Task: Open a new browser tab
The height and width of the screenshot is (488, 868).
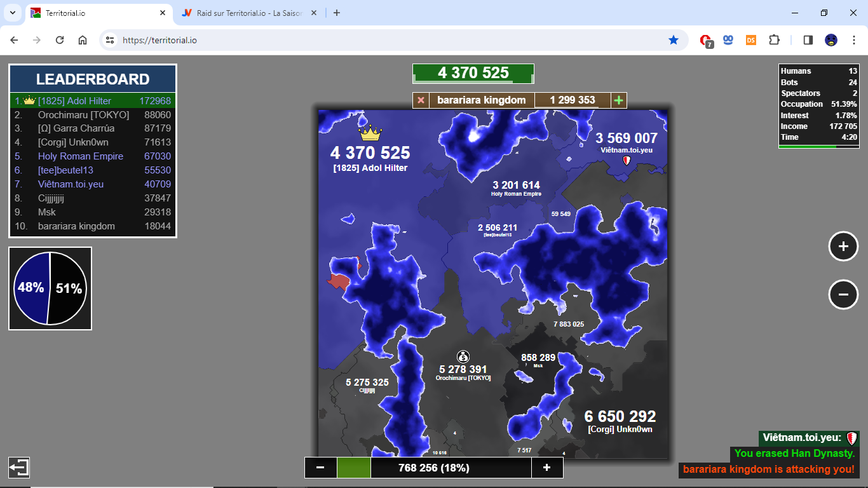Action: 337,13
